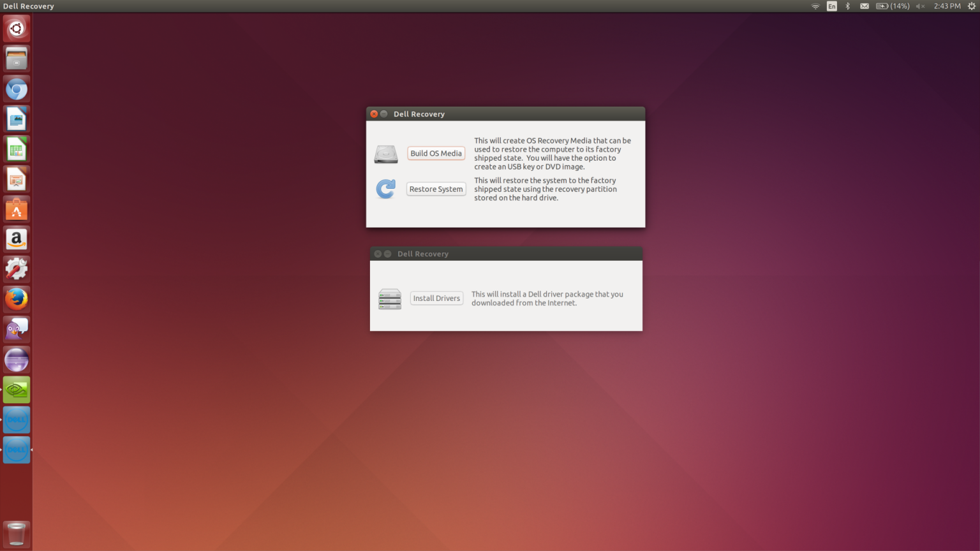This screenshot has height=551, width=980.
Task: Click the hard drive icon beside Build OS Media
Action: (x=385, y=154)
